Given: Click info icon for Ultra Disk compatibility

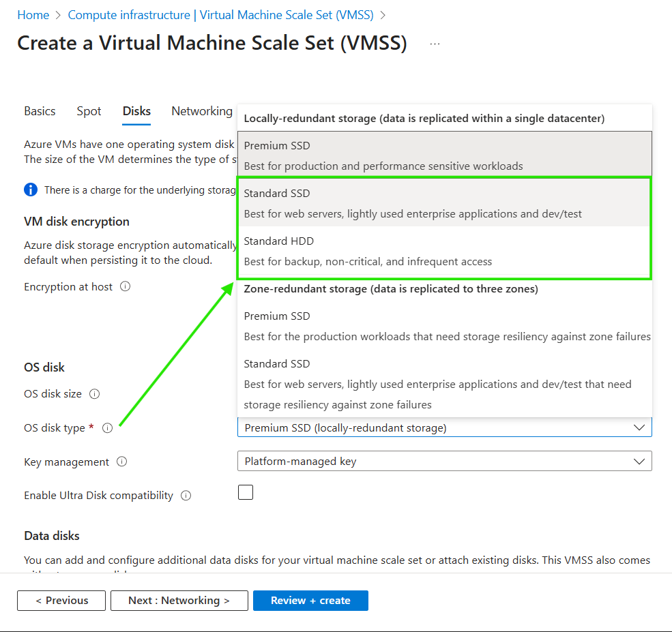Looking at the screenshot, I should 186,496.
